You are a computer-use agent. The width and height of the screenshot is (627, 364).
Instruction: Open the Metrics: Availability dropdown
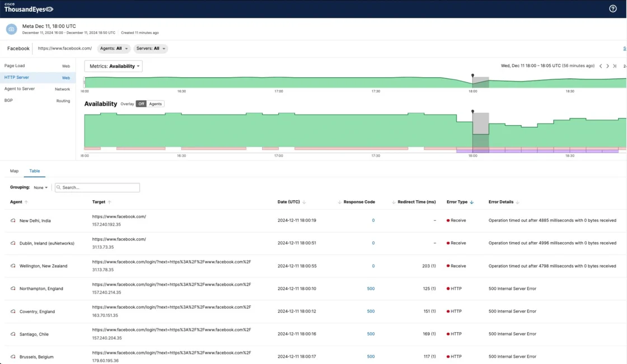pyautogui.click(x=114, y=67)
